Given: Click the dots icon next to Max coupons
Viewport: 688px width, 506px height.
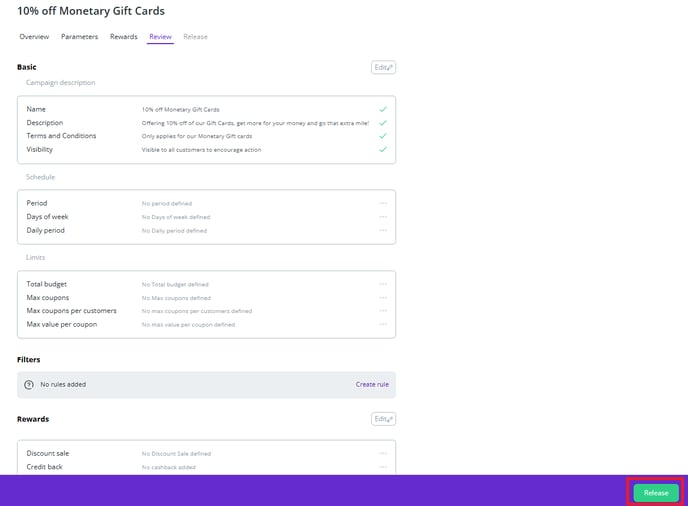Looking at the screenshot, I should coord(383,298).
